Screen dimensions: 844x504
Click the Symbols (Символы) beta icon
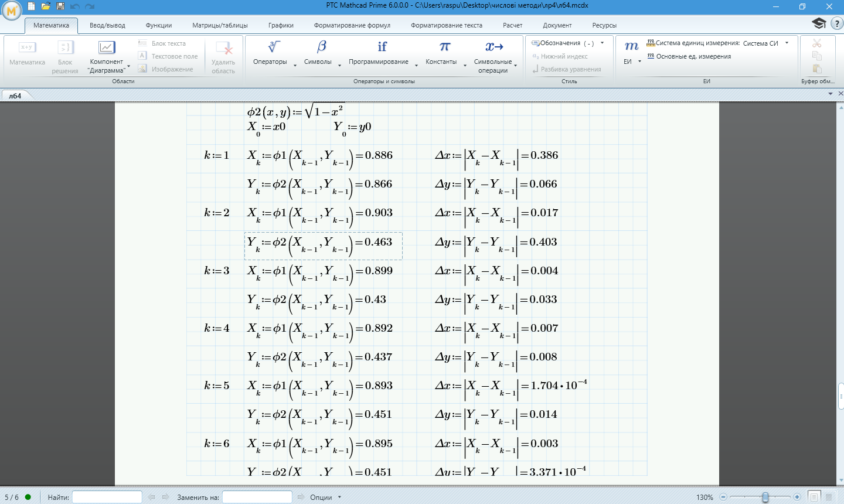(x=321, y=47)
